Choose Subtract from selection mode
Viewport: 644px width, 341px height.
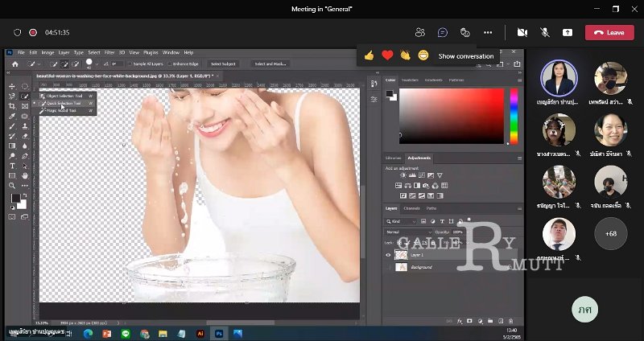point(76,64)
